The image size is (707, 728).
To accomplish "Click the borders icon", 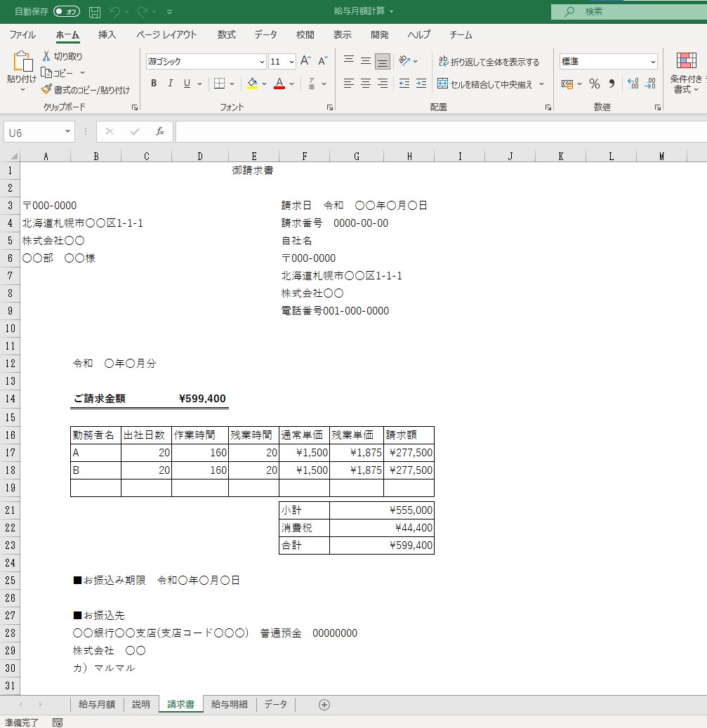I will (x=219, y=84).
